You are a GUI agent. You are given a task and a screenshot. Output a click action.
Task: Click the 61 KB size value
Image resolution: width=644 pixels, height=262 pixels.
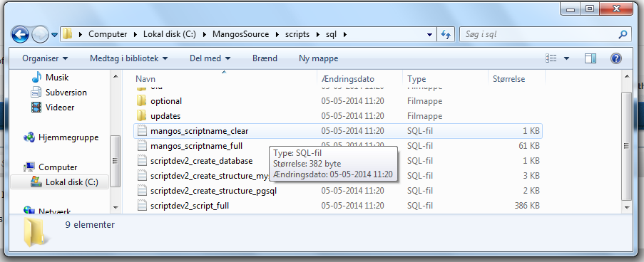tap(529, 146)
